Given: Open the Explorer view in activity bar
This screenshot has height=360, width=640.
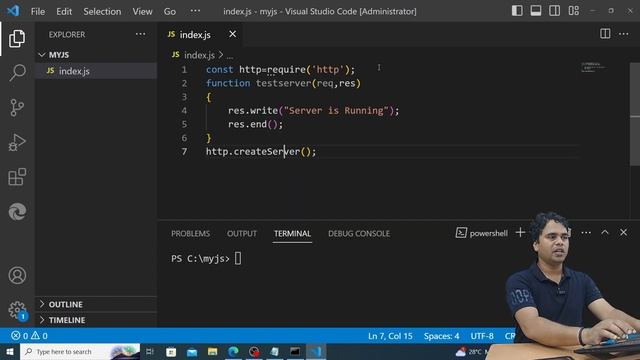Looking at the screenshot, I should [17, 38].
